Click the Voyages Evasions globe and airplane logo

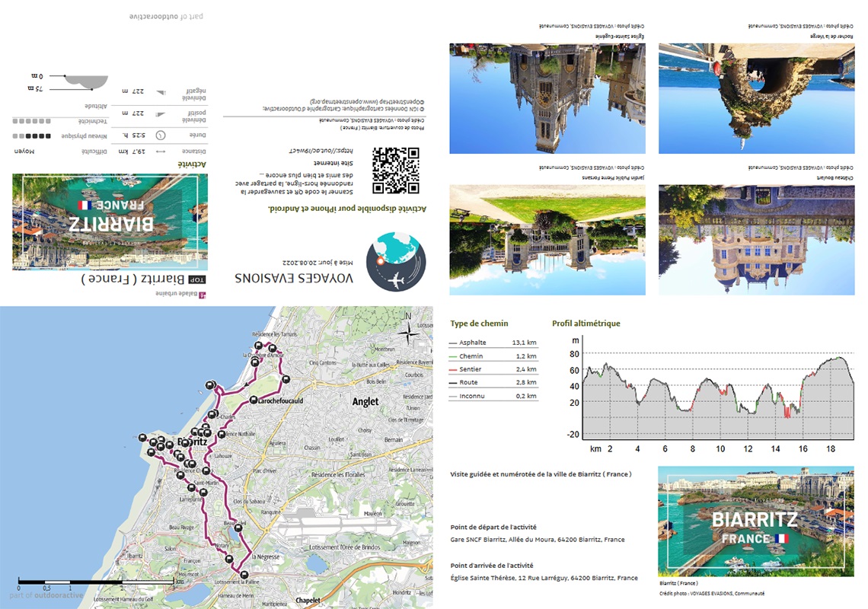[396, 262]
